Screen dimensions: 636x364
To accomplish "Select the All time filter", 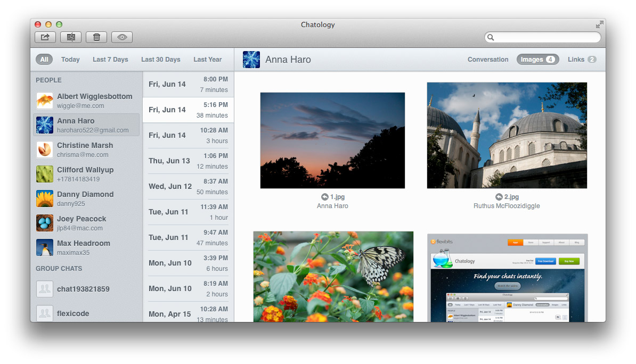I will tap(44, 60).
